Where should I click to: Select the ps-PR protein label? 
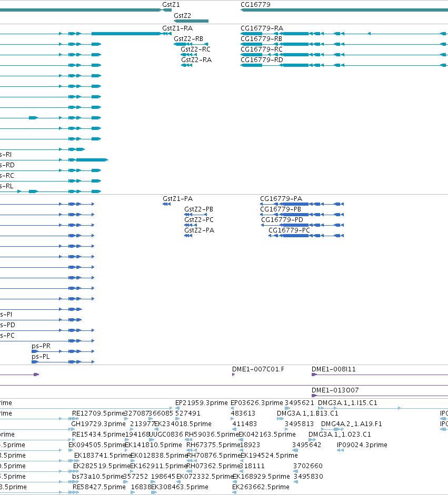(x=41, y=346)
